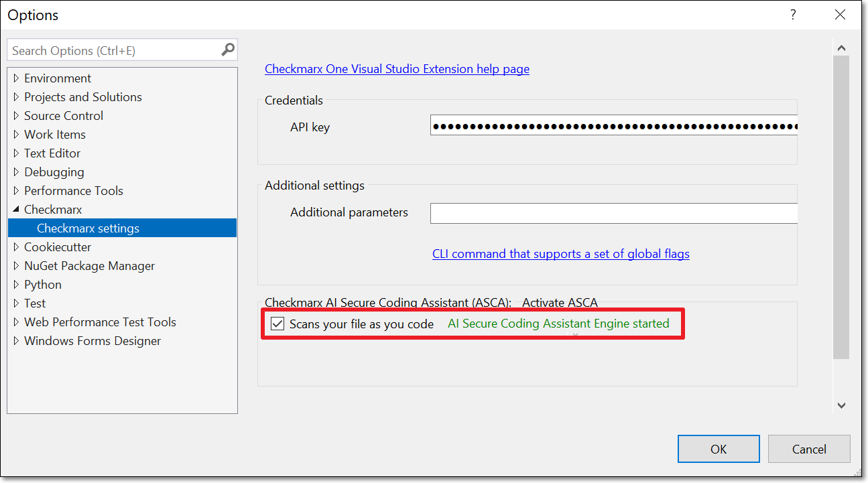The image size is (868, 483).
Task: Open Checkmarx One Visual Studio Extension help page
Action: [397, 69]
